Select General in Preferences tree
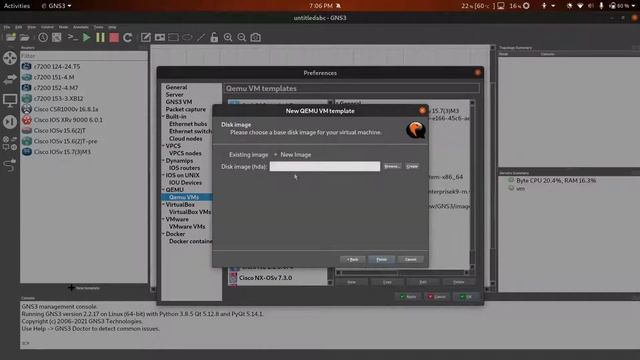The height and width of the screenshot is (360, 640). [x=176, y=87]
